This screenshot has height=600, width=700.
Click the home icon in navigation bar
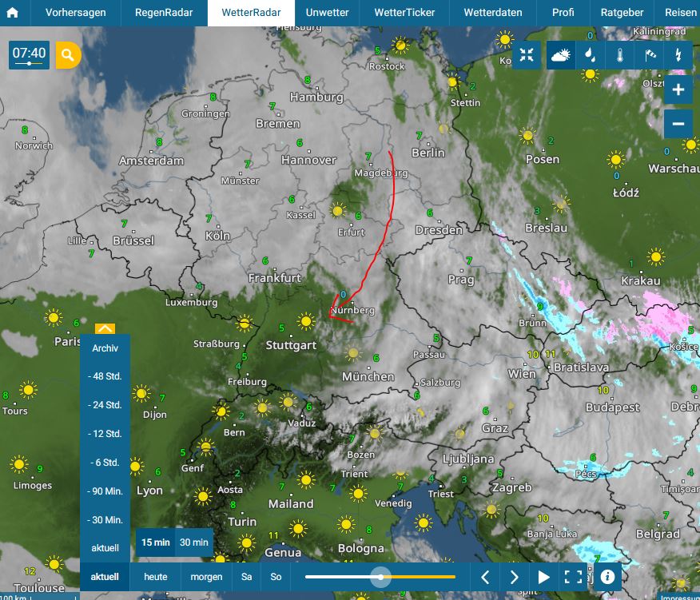pos(13,13)
